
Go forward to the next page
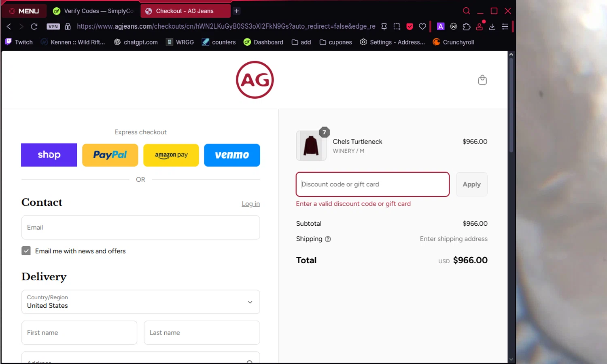21,26
